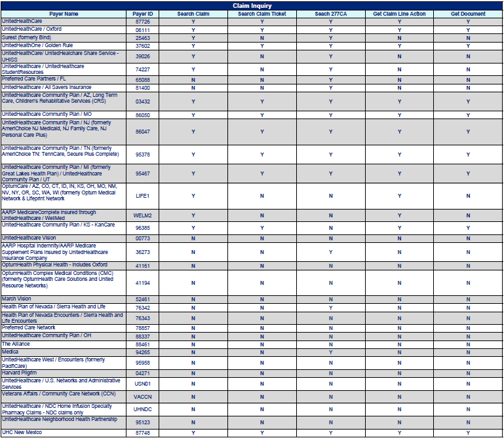
Task: Select UnitedHealthcare Community Plan / KS - KanCare
Action: 58,225
